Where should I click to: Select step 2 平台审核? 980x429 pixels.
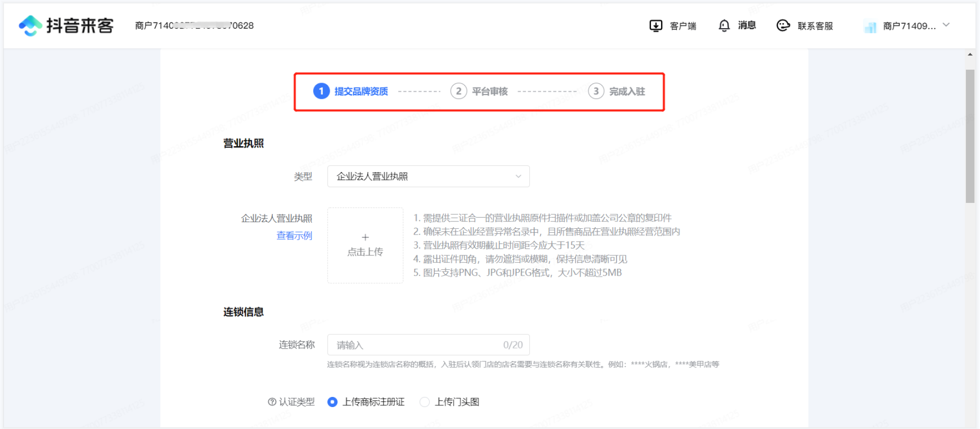[x=479, y=91]
